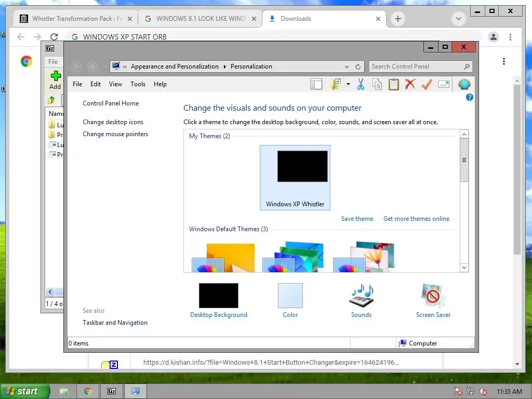The width and height of the screenshot is (532, 399).
Task: Open the View menu
Action: [115, 84]
